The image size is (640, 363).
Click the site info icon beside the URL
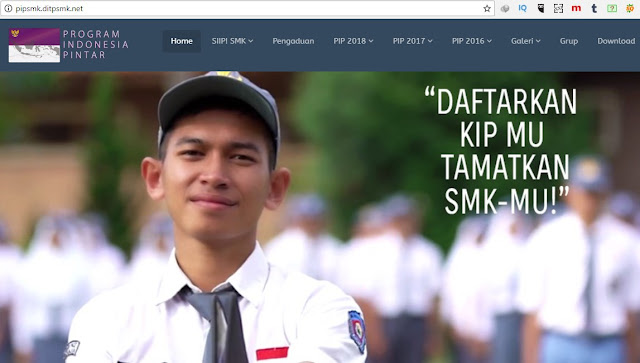pos(8,8)
